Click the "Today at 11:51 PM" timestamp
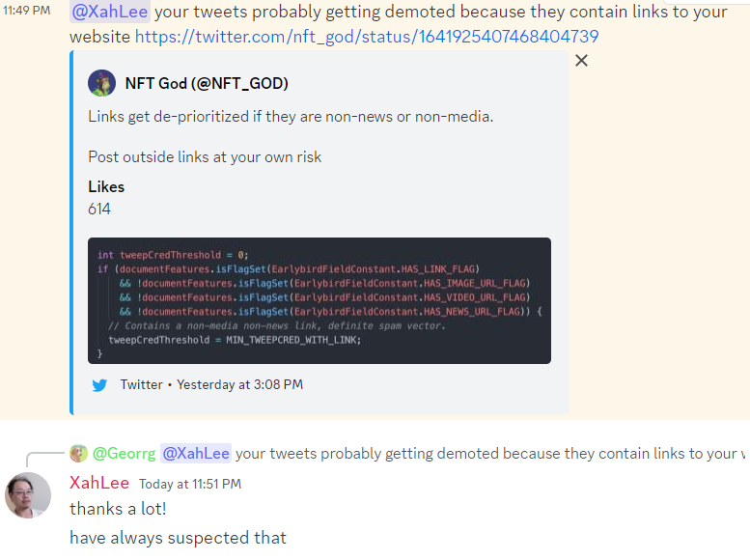 190,484
